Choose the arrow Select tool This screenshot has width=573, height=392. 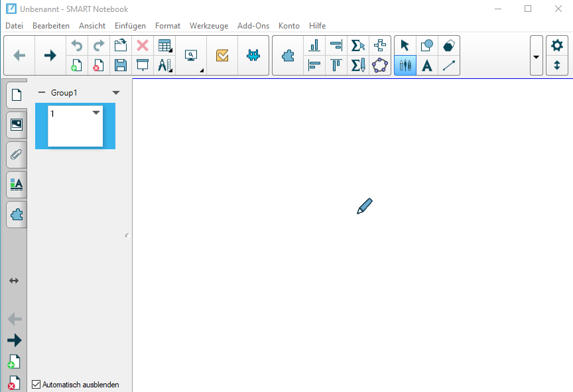click(x=405, y=46)
